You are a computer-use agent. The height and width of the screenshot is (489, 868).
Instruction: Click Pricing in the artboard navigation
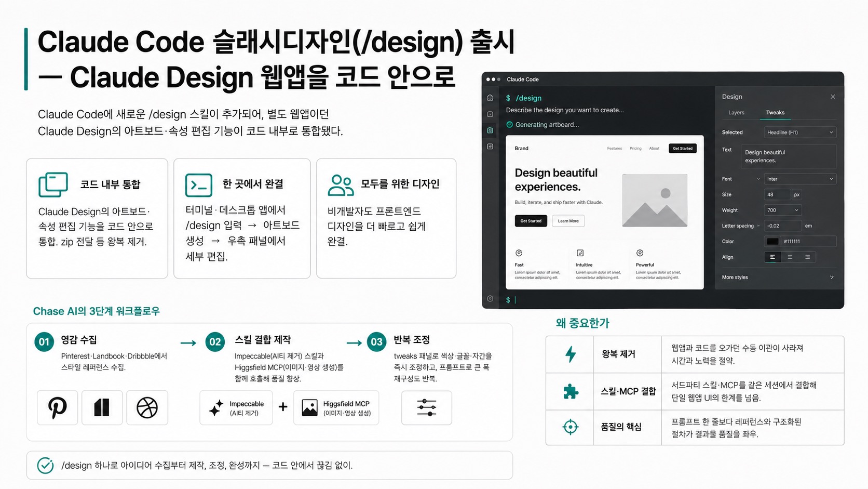[x=635, y=149]
